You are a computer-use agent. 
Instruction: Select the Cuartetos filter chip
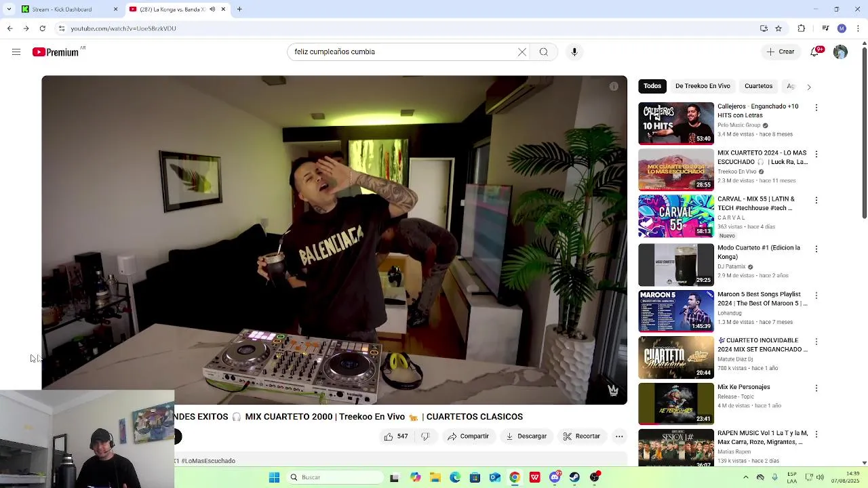click(x=758, y=86)
